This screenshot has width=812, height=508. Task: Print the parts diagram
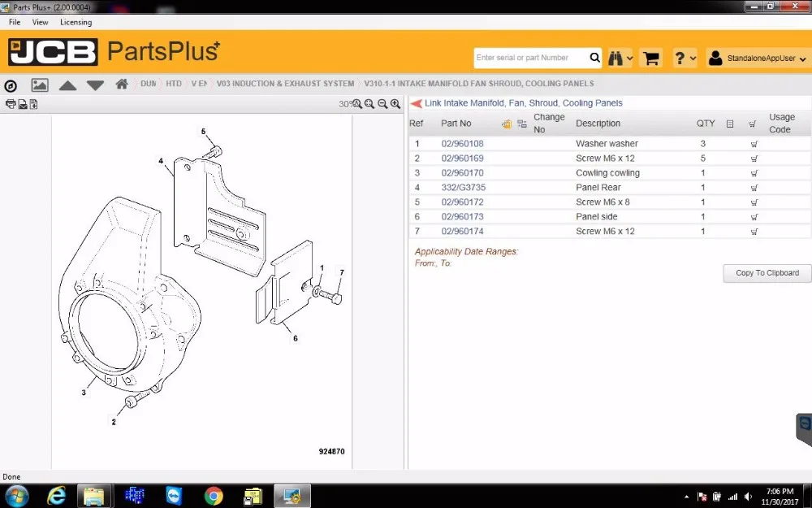pyautogui.click(x=11, y=104)
